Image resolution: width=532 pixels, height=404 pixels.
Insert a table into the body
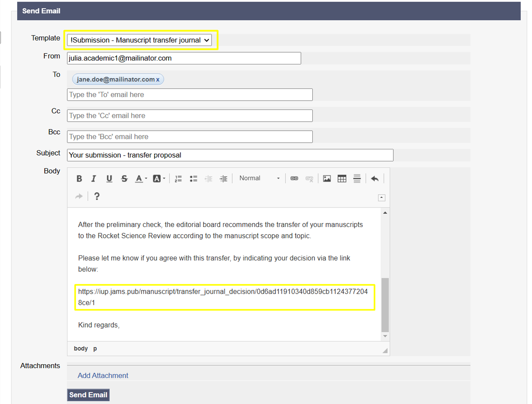click(342, 179)
